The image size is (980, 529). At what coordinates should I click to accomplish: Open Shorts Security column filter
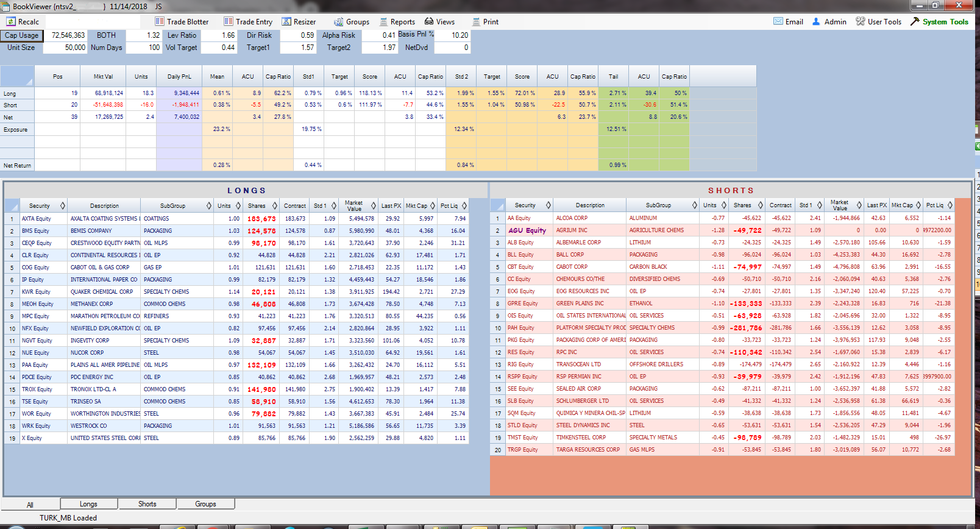(548, 205)
